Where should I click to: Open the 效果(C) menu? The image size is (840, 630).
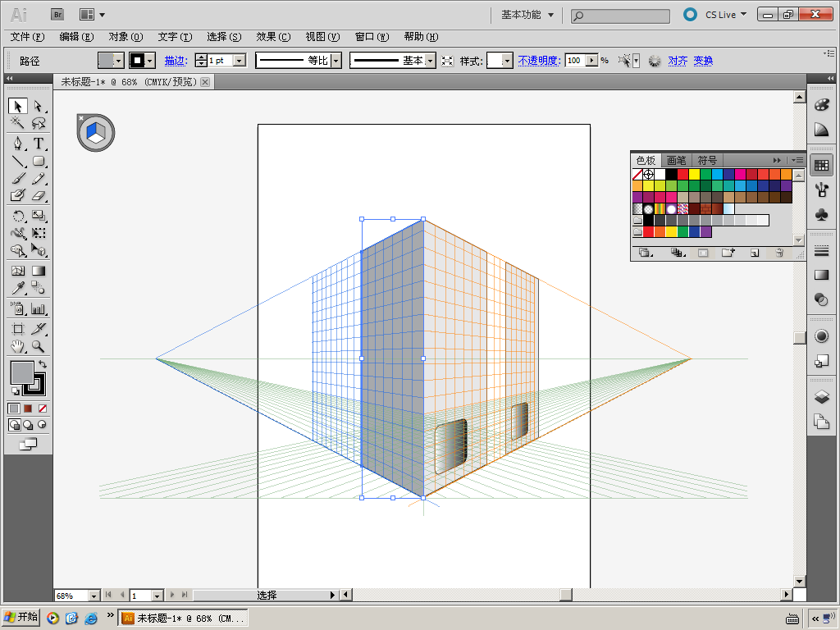[272, 37]
